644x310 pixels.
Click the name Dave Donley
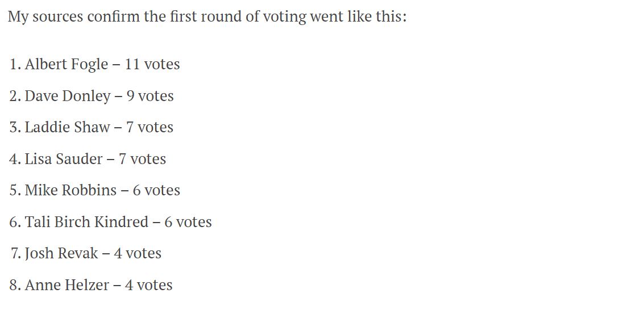click(x=68, y=96)
